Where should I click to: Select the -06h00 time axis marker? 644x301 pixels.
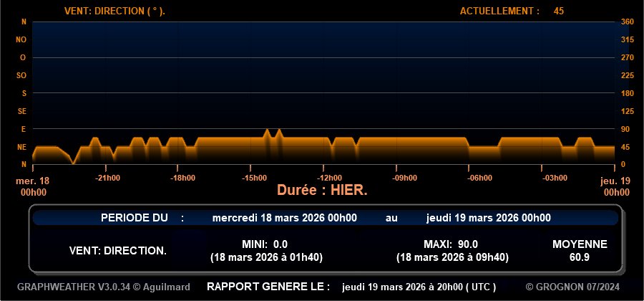click(x=479, y=178)
